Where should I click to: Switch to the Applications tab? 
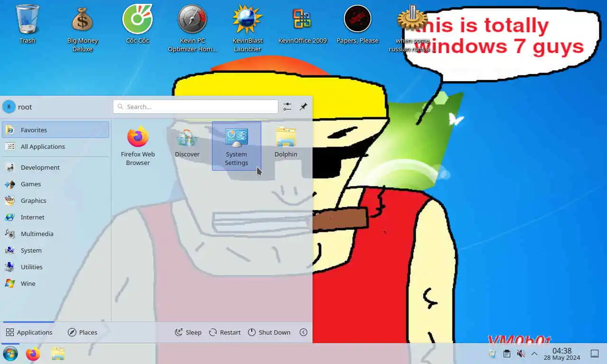[29, 332]
